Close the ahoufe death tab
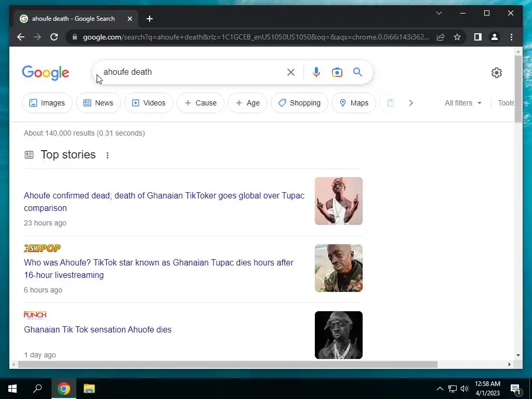The image size is (532, 399). pos(129,19)
